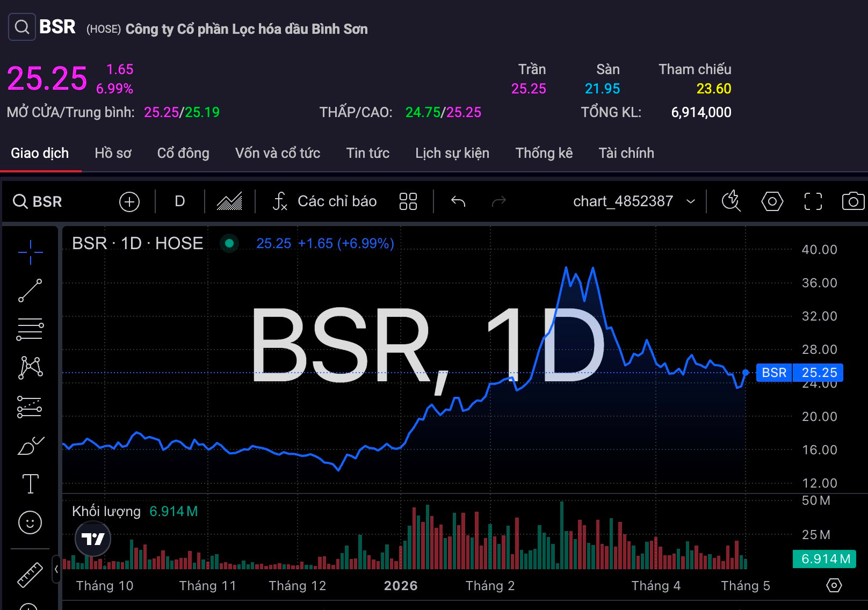Click the TỔNG KL value 6,914,000
868x610 pixels.
701,112
